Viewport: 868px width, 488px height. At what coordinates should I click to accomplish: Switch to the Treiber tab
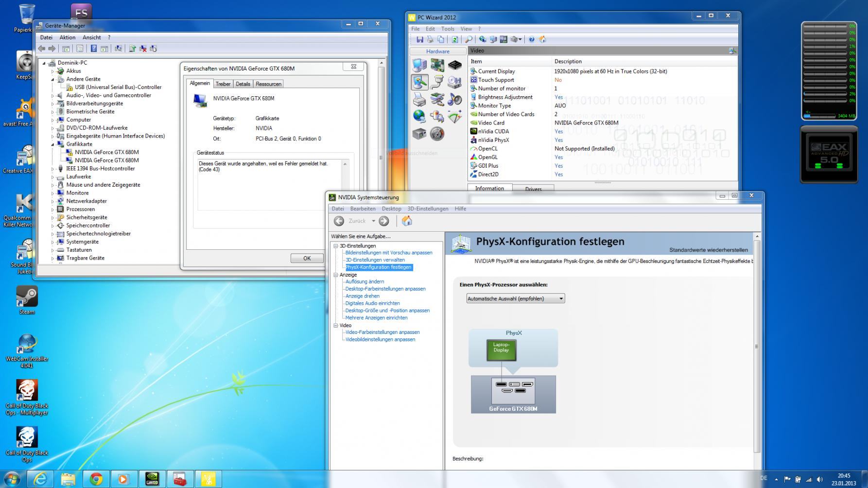click(223, 84)
